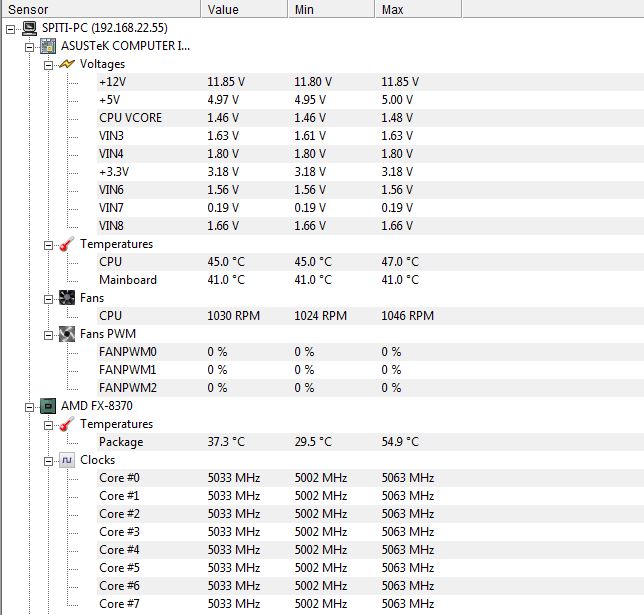Select the +3.3V row

(370, 172)
